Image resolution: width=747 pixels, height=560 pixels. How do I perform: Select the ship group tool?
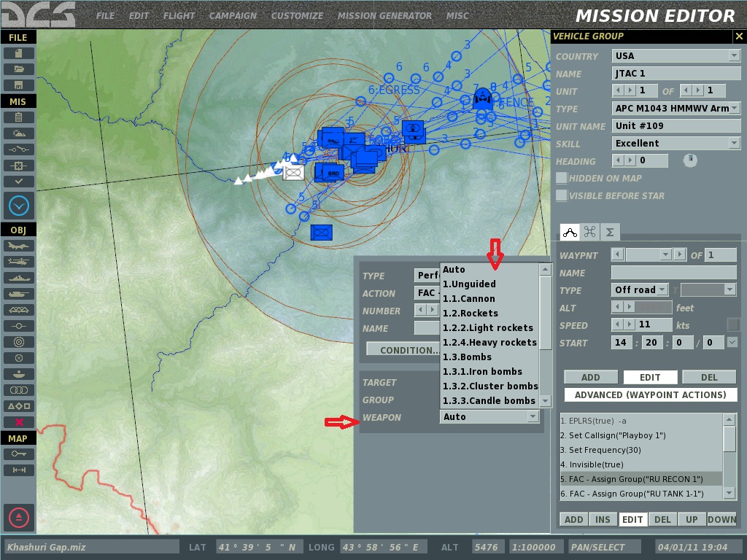click(x=18, y=278)
